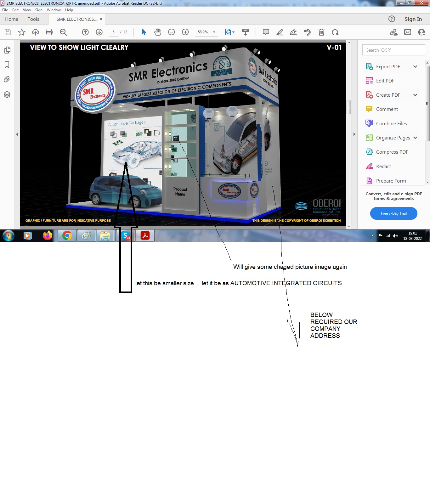The height and width of the screenshot is (504, 430).
Task: Open fit page options icon
Action: click(229, 32)
